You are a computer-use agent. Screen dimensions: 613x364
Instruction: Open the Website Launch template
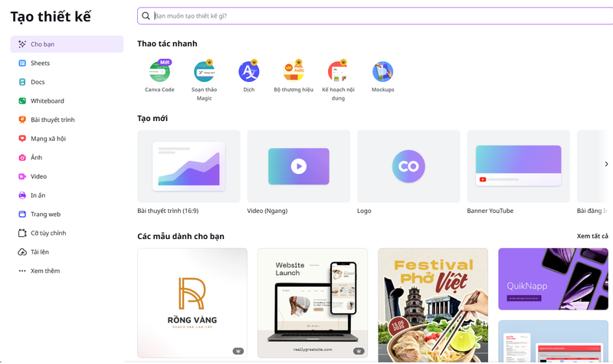313,303
